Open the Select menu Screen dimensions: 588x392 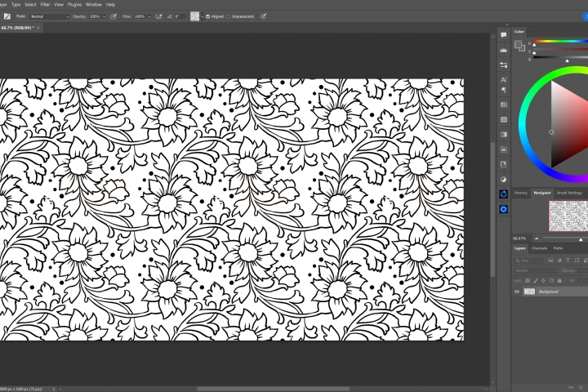[x=30, y=5]
